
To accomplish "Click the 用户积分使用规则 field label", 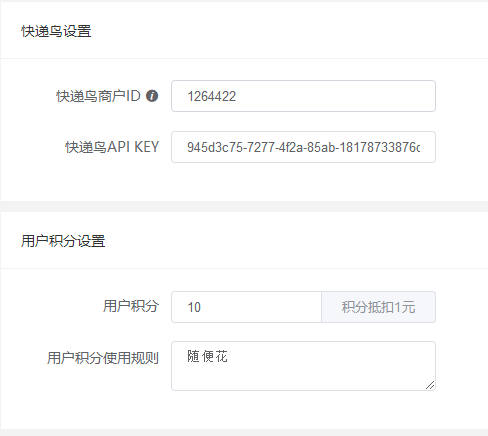I will tap(103, 358).
